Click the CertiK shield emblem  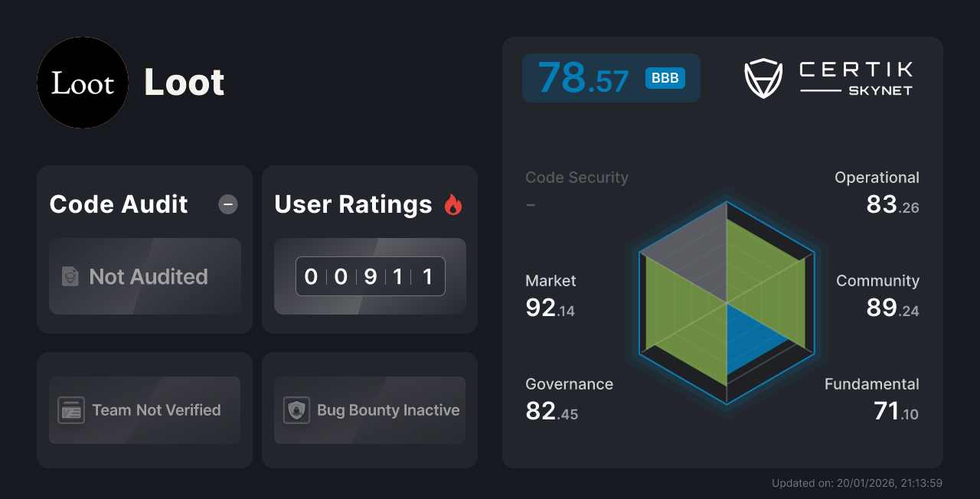pos(763,77)
